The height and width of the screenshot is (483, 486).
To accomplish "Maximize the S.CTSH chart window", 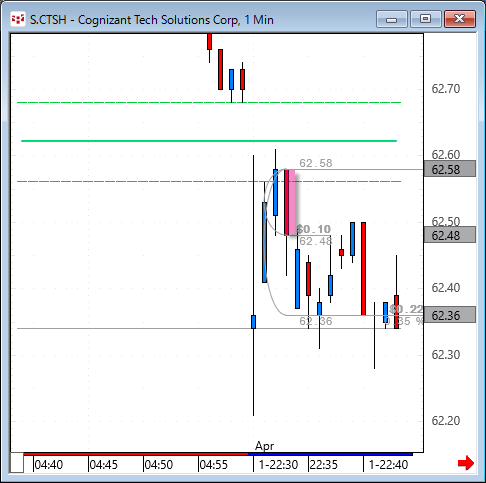I will click(x=426, y=19).
